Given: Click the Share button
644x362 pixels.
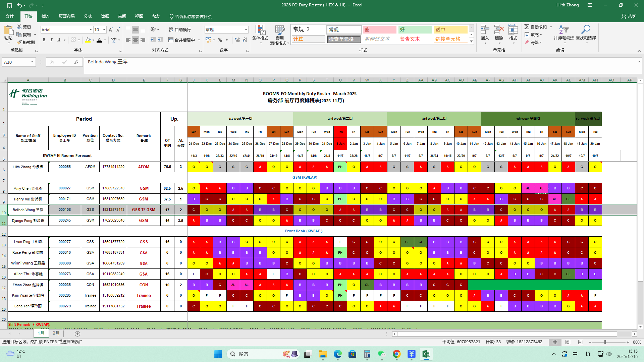Looking at the screenshot, I should pos(629,16).
